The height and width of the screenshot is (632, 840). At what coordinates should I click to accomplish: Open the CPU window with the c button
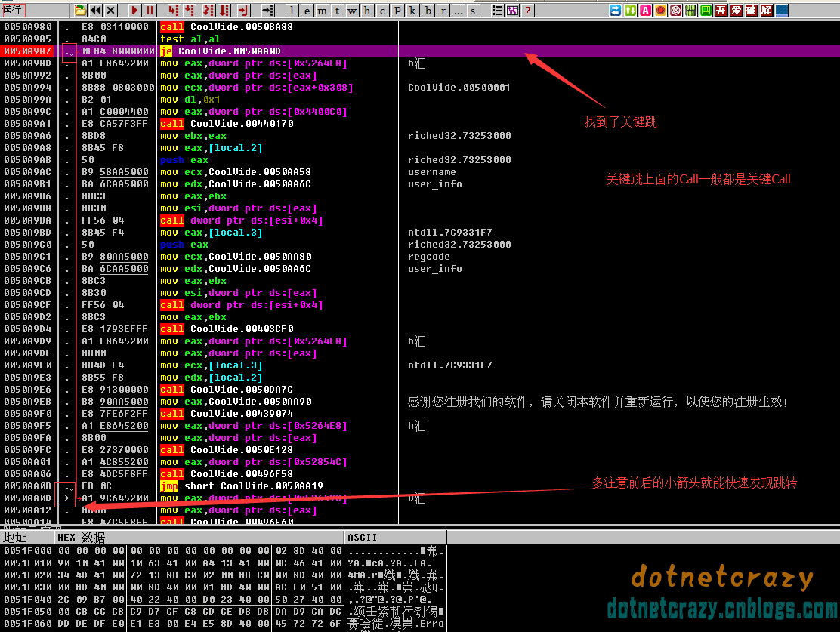click(382, 10)
